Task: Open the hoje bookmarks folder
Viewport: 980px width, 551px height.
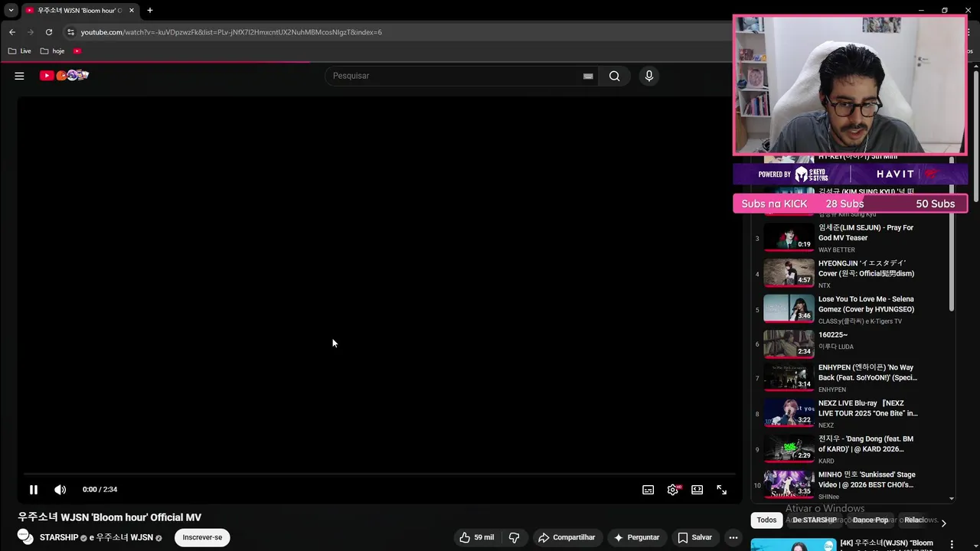Action: point(52,51)
